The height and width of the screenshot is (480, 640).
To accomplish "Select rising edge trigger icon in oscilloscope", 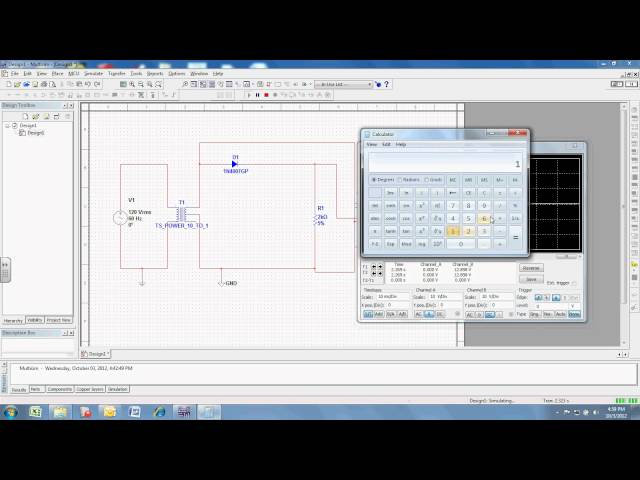I will pyautogui.click(x=538, y=298).
